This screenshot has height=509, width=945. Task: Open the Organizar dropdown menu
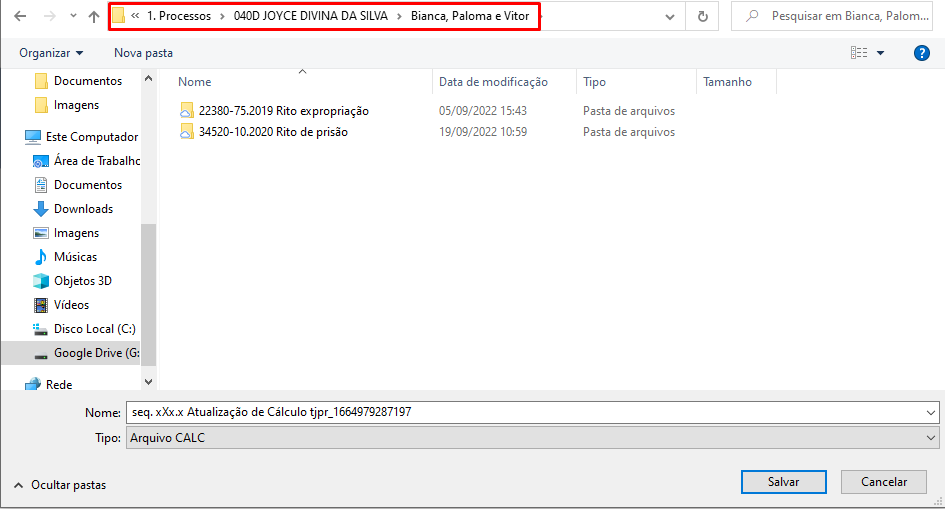(x=51, y=53)
